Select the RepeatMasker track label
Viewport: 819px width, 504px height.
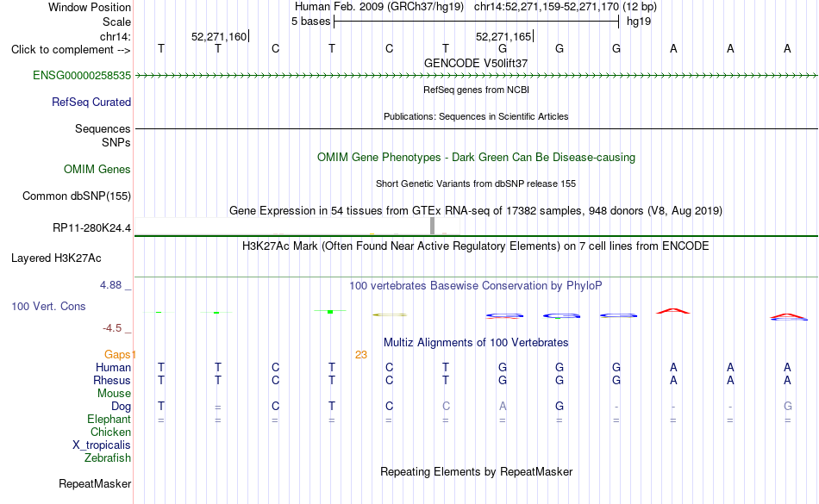[x=95, y=484]
